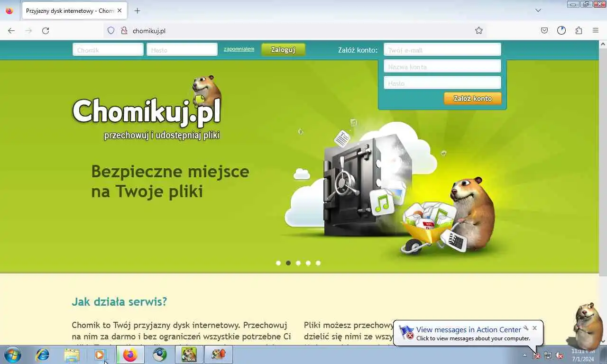
Task: Open the Pocket save icon
Action: click(544, 31)
